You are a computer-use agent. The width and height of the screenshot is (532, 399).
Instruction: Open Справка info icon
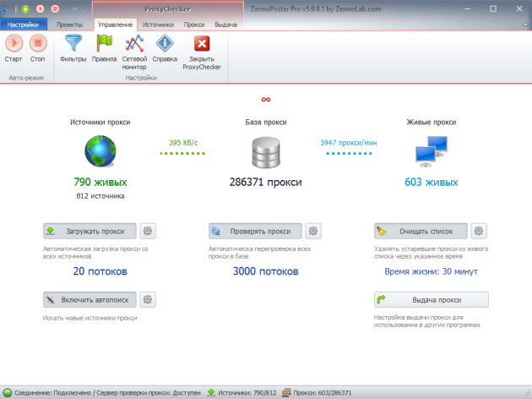(x=166, y=44)
